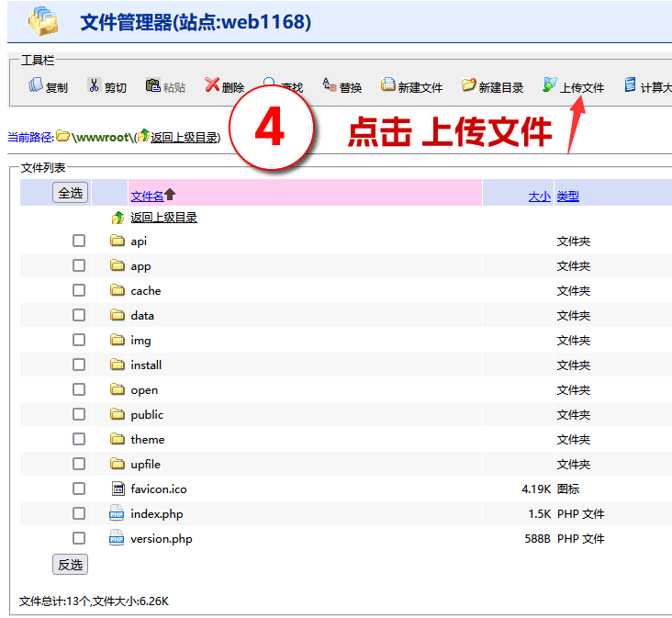Click the Paste (粘贴) clipboard icon

pos(152,85)
